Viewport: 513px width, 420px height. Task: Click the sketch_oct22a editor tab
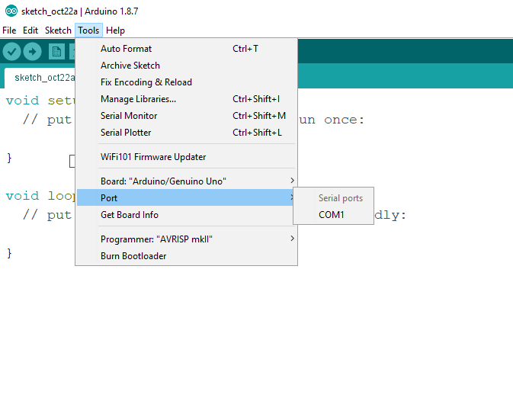[41, 78]
